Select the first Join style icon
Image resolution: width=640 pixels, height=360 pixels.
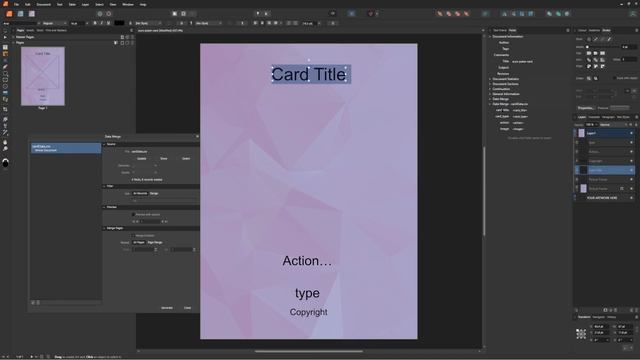click(x=589, y=60)
